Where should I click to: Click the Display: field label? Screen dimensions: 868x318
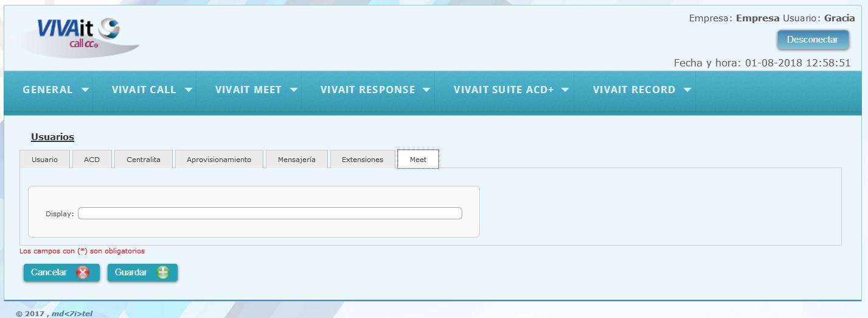[x=60, y=214]
